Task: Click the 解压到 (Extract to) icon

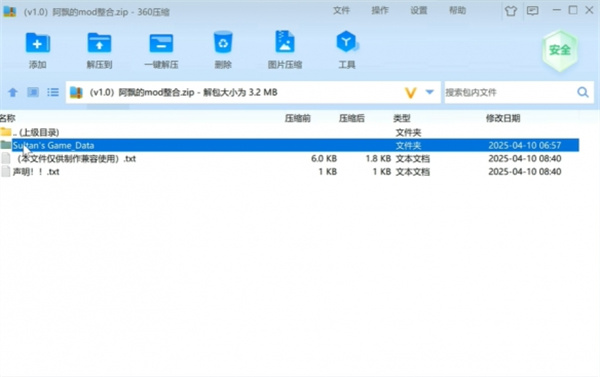Action: (99, 42)
